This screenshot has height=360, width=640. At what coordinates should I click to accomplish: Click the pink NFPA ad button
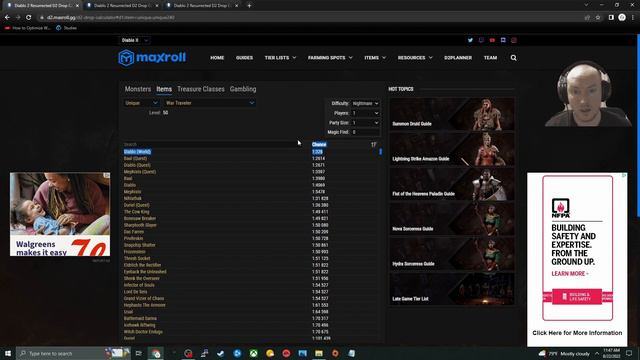[577, 297]
